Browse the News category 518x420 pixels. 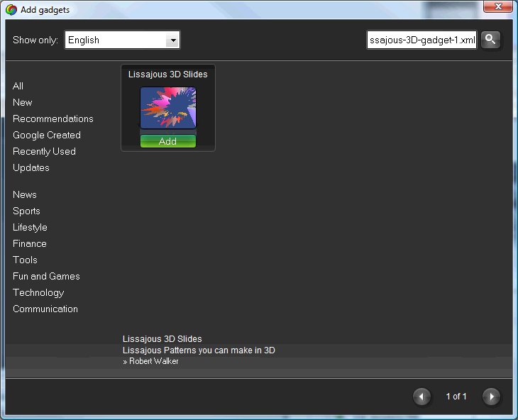24,195
